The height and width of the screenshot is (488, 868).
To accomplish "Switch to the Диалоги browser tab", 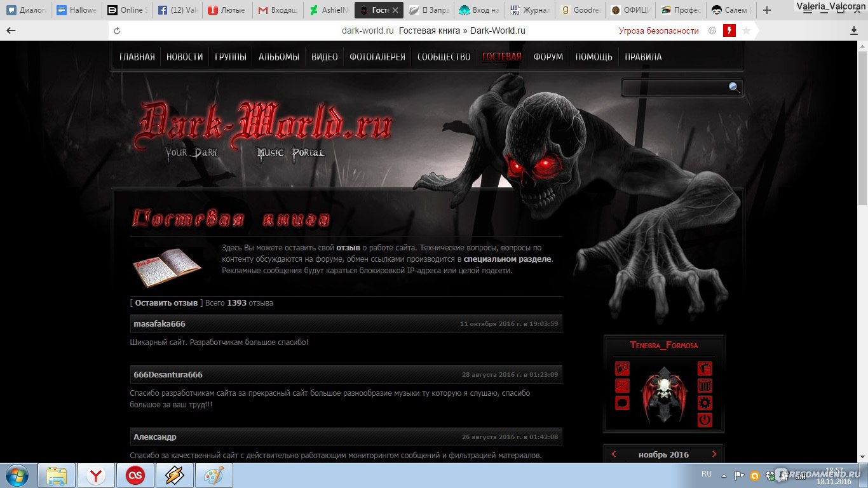I will click(25, 10).
